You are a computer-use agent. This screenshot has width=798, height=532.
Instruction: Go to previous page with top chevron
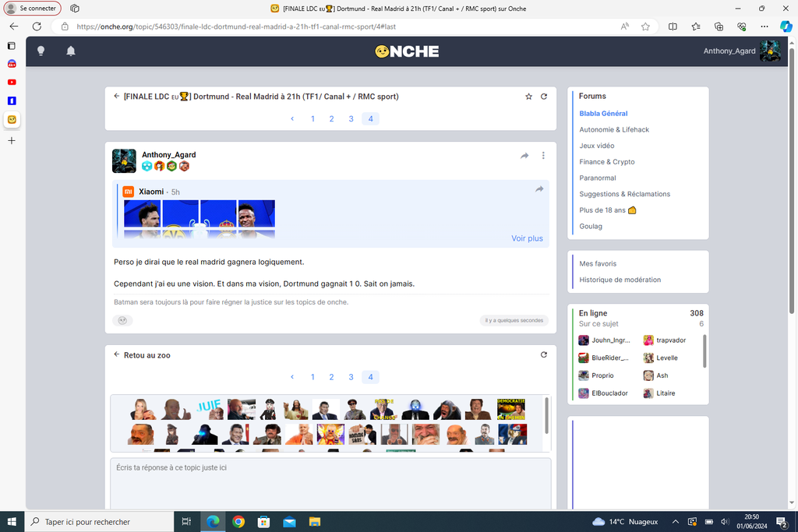(x=292, y=119)
